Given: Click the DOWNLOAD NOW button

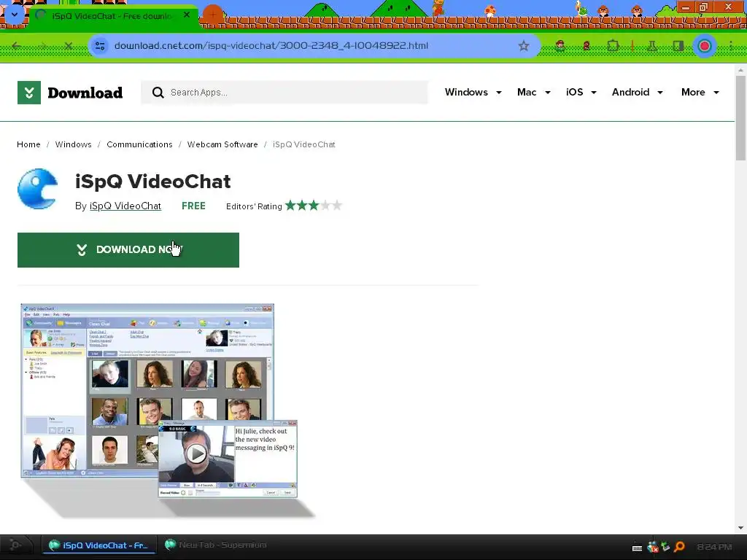Looking at the screenshot, I should coord(128,250).
